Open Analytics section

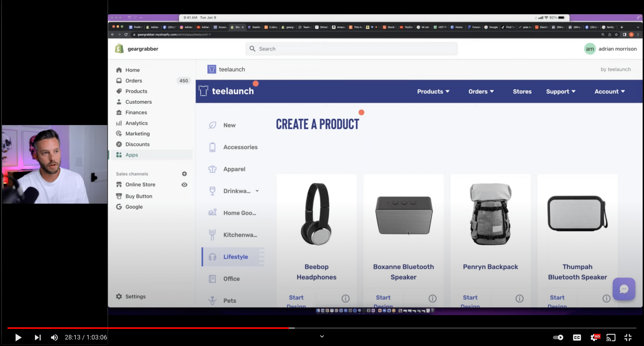tap(136, 123)
